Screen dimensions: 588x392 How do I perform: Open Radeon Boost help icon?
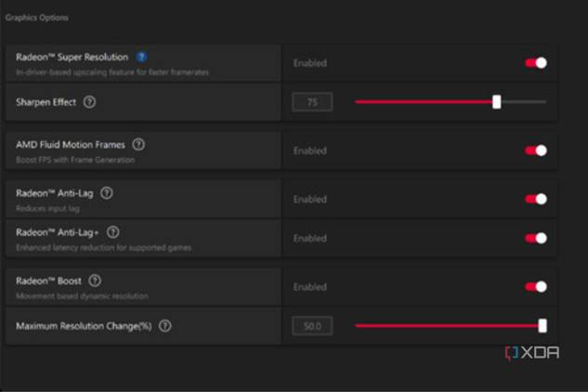tap(95, 281)
